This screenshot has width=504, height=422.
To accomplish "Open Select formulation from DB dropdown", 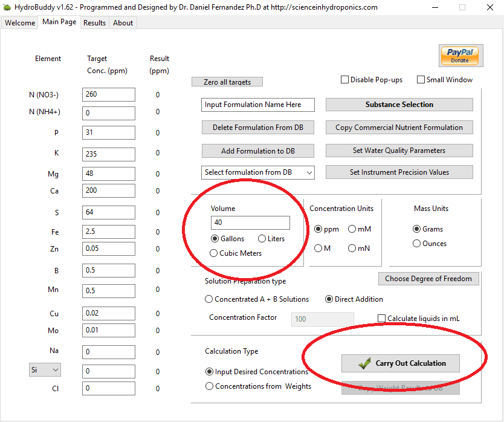I will click(x=258, y=172).
